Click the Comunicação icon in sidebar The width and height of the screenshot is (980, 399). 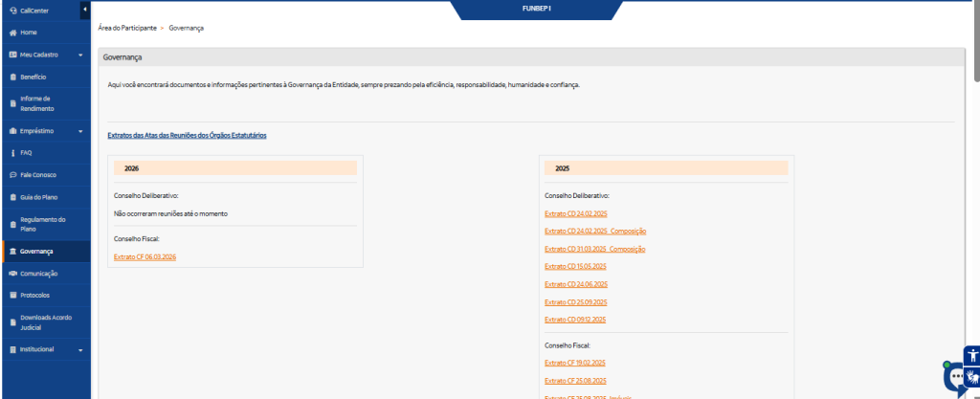tap(12, 274)
